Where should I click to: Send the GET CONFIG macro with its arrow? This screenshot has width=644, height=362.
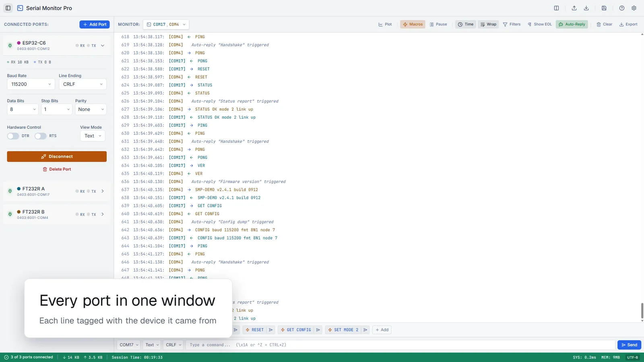pos(318,330)
